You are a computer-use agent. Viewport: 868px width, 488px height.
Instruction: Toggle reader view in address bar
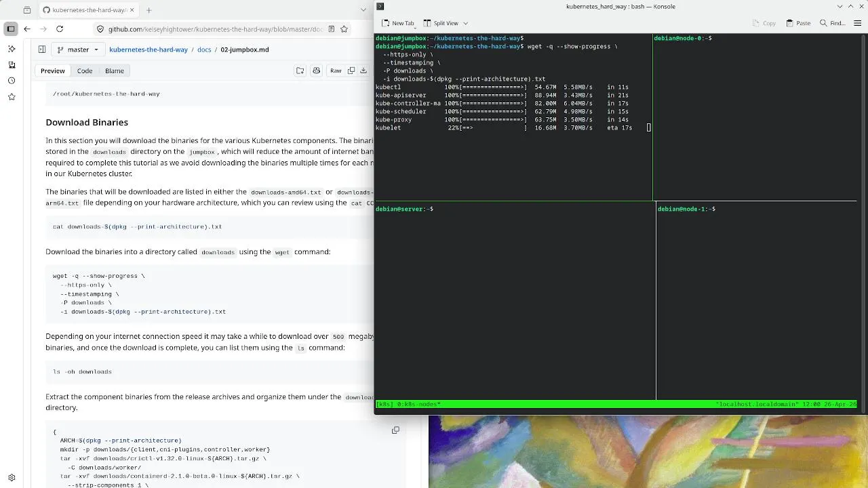331,29
